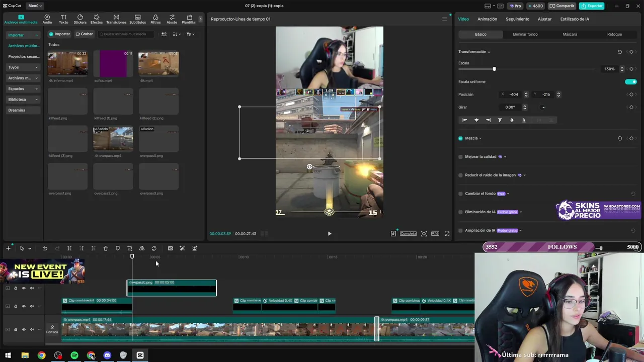The image size is (644, 362).
Task: Click the Escala slider handle
Action: click(494, 69)
